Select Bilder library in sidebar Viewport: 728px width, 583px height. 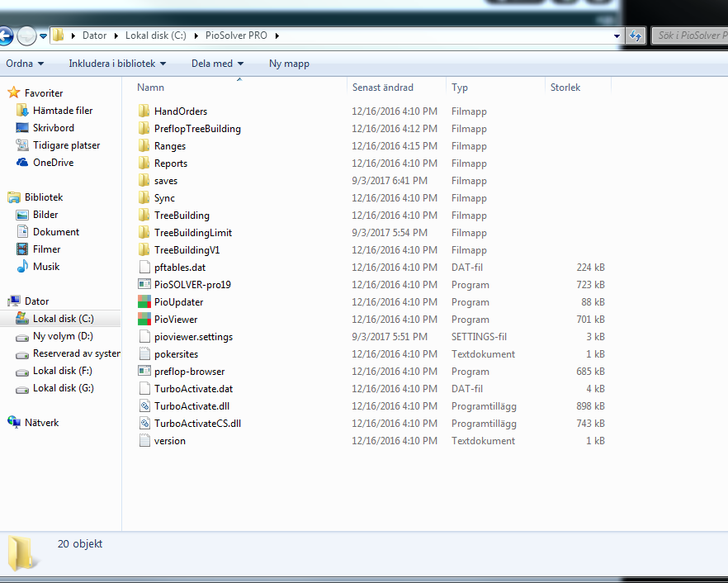tap(45, 214)
